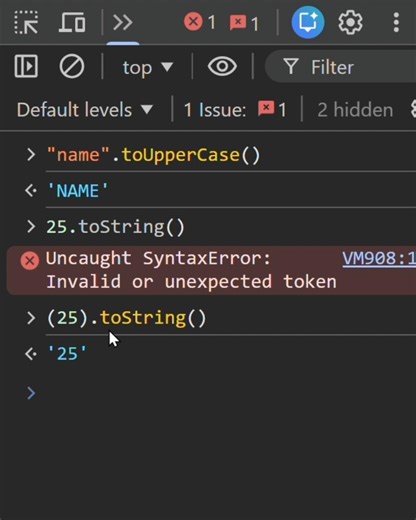Open the AI assistance panel icon
This screenshot has height=520, width=416.
pos(308,22)
